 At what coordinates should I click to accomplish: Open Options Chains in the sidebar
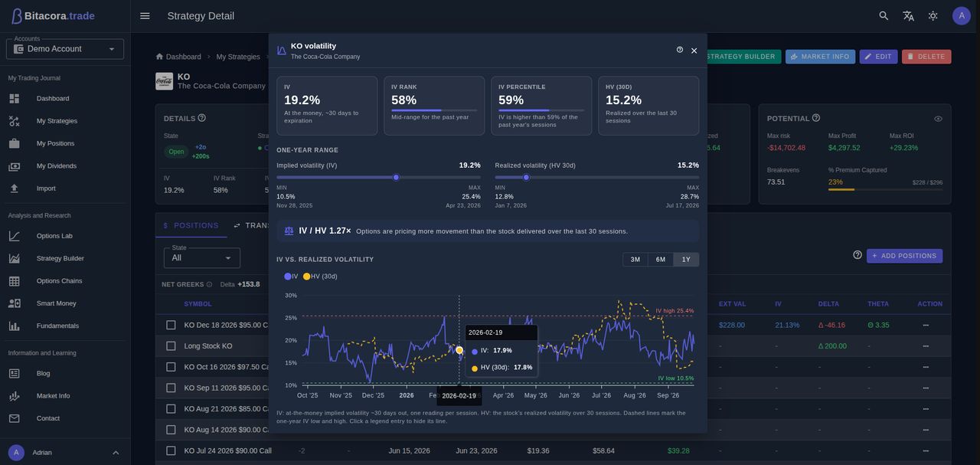tap(65, 281)
